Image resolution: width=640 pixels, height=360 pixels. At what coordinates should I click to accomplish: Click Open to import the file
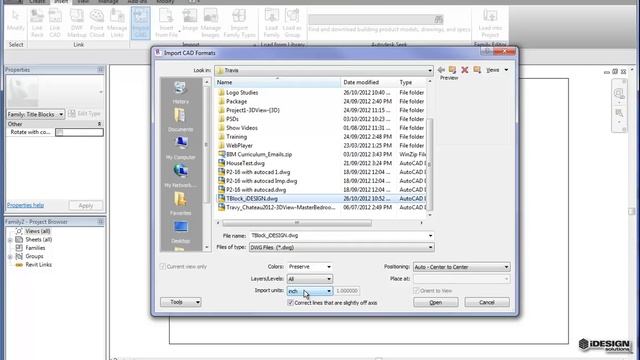click(x=436, y=302)
